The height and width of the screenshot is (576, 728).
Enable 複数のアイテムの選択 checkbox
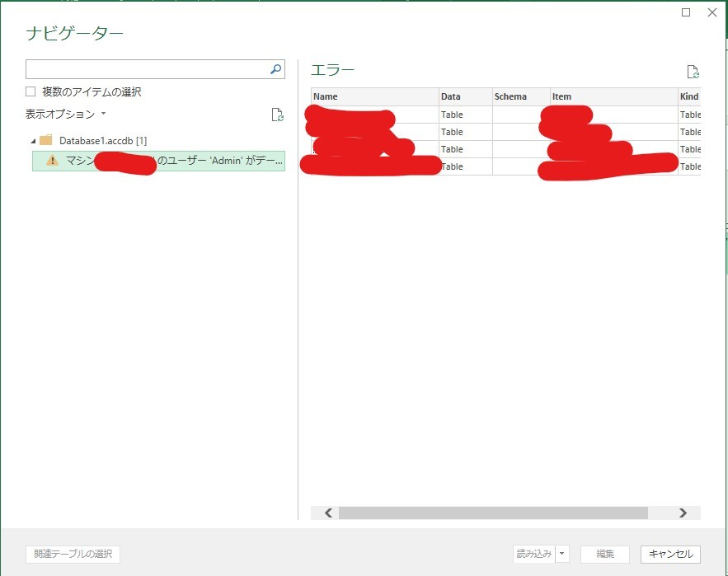tap(31, 91)
